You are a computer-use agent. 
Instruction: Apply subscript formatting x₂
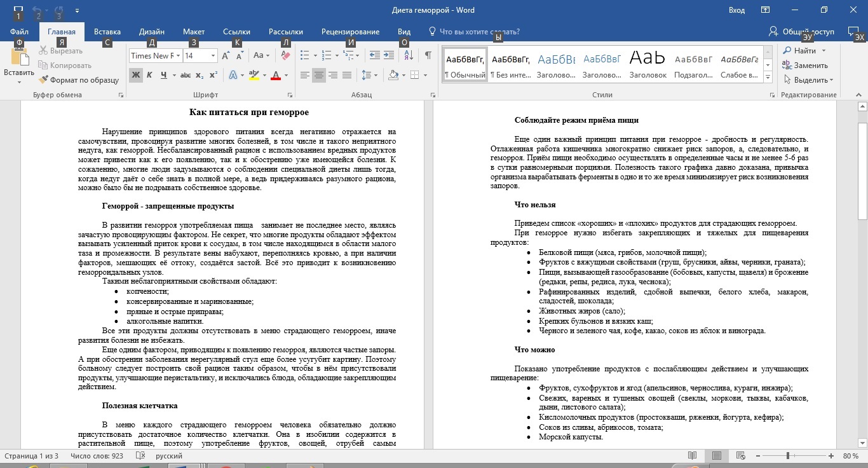[199, 75]
